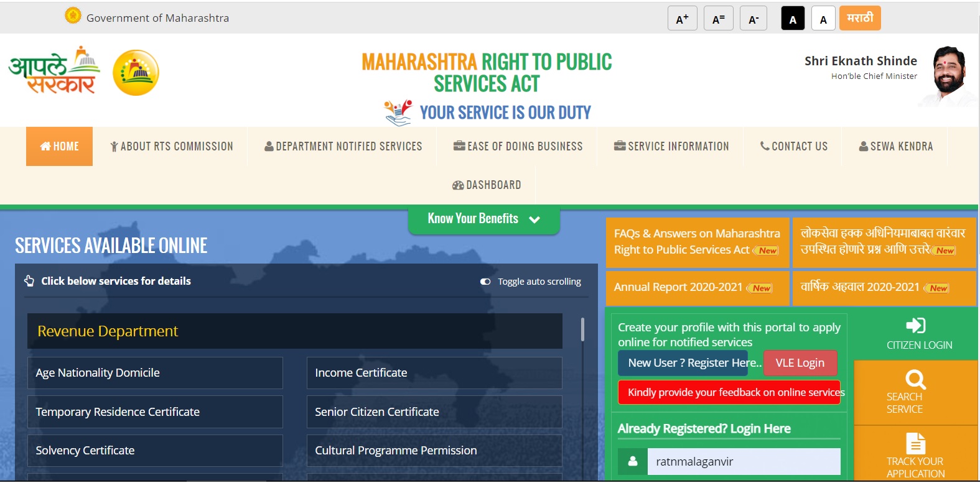
Task: Open the Aaple Sarkar logo
Action: [x=55, y=70]
